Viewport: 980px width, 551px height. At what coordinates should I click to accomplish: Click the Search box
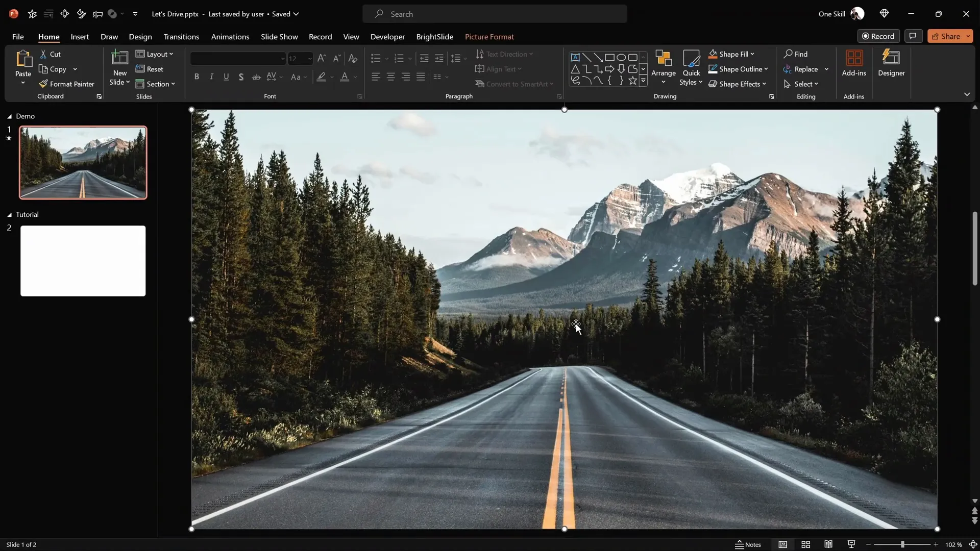tap(495, 14)
